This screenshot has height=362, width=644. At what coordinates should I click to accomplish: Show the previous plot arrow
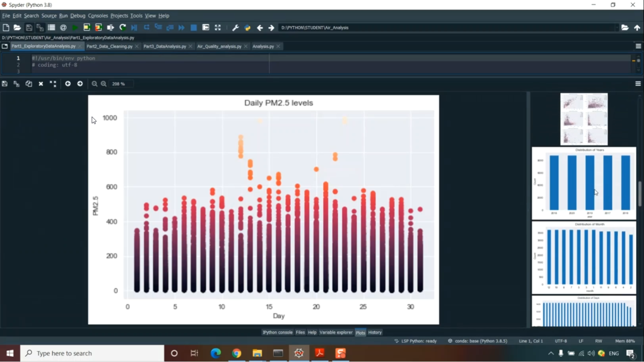click(x=68, y=84)
